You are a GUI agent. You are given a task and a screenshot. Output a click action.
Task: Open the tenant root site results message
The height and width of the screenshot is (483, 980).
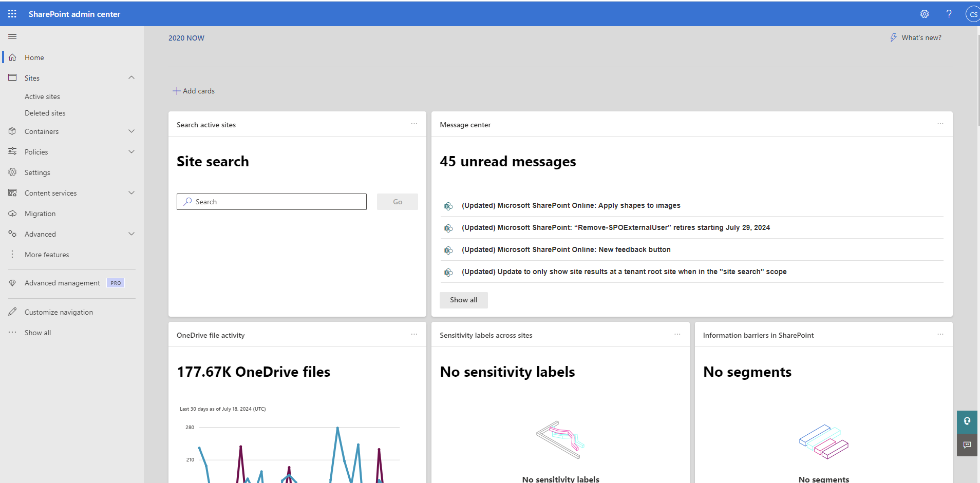pyautogui.click(x=624, y=272)
